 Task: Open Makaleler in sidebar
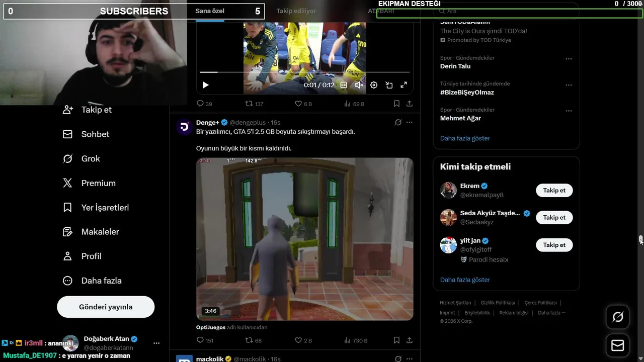coord(91,232)
